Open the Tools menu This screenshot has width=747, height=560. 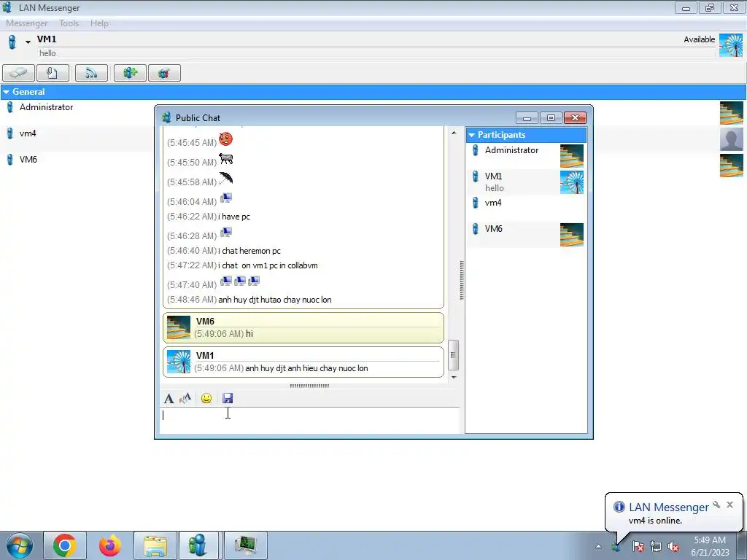pyautogui.click(x=69, y=23)
